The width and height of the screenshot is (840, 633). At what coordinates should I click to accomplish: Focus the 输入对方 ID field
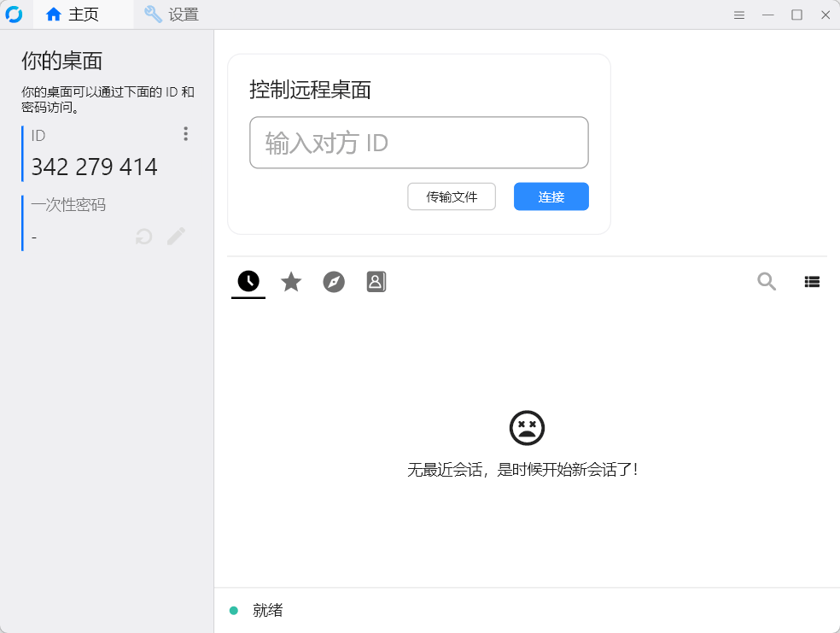[x=418, y=143]
